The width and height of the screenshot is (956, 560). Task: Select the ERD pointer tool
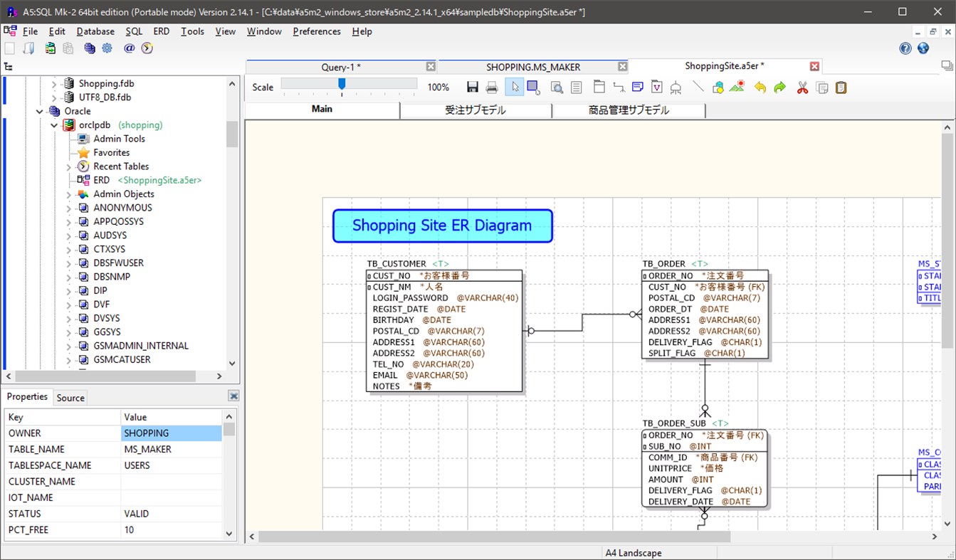(513, 87)
